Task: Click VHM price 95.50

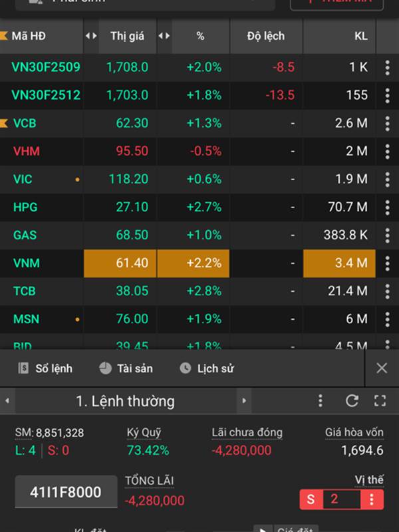Action: (132, 152)
